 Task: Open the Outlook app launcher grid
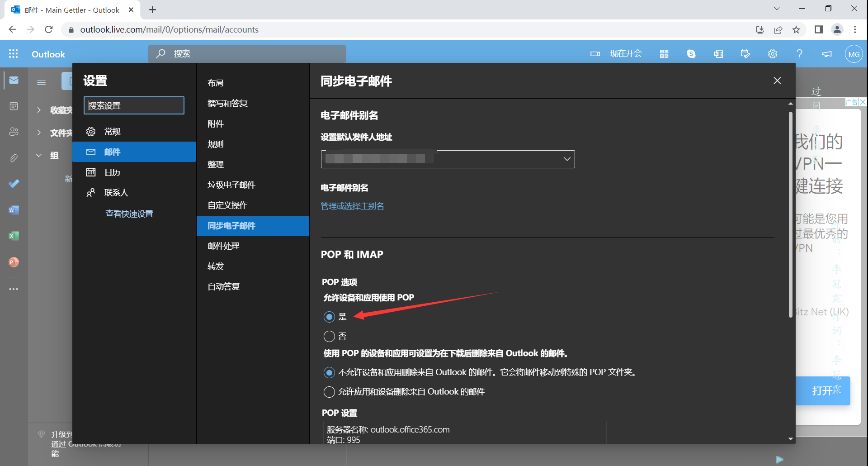click(x=14, y=54)
